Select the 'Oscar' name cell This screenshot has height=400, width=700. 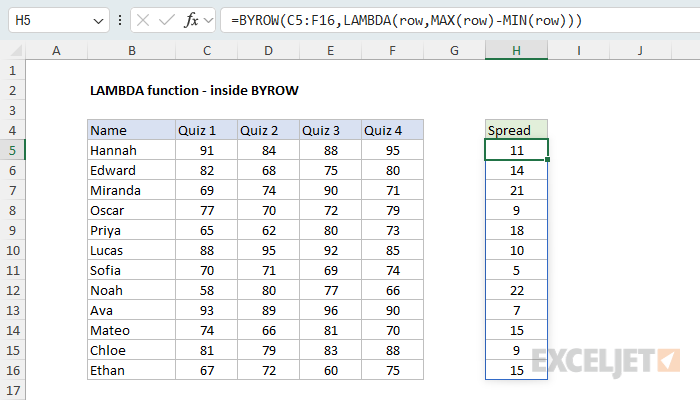pyautogui.click(x=132, y=210)
